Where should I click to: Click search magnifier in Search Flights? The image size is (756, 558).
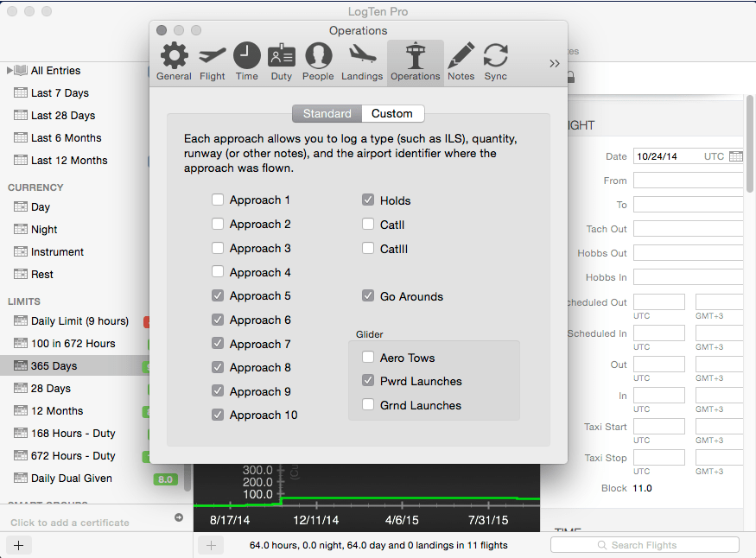(601, 545)
